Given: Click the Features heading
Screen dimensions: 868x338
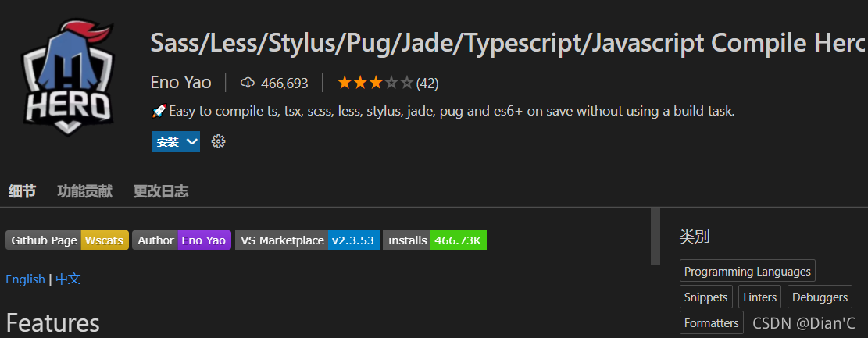Looking at the screenshot, I should coord(52,323).
